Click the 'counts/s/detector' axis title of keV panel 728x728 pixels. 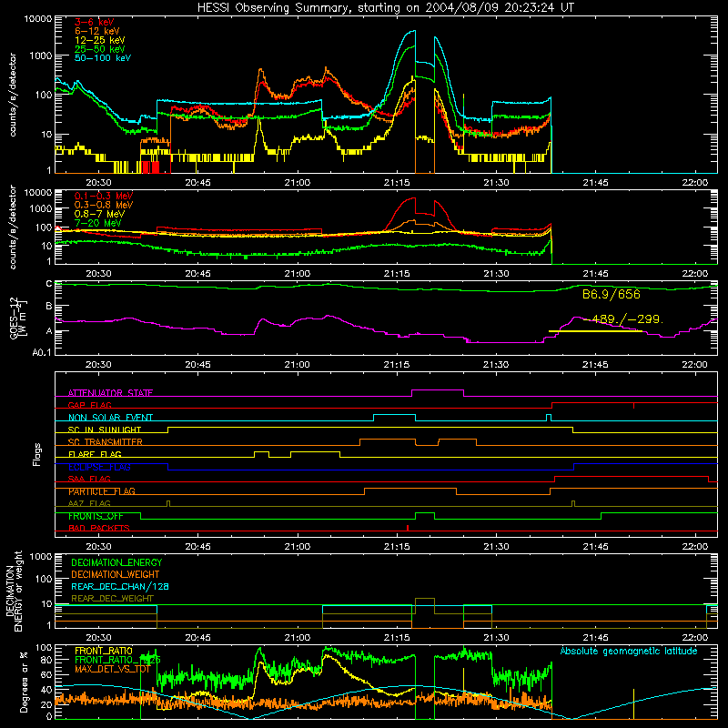point(13,95)
